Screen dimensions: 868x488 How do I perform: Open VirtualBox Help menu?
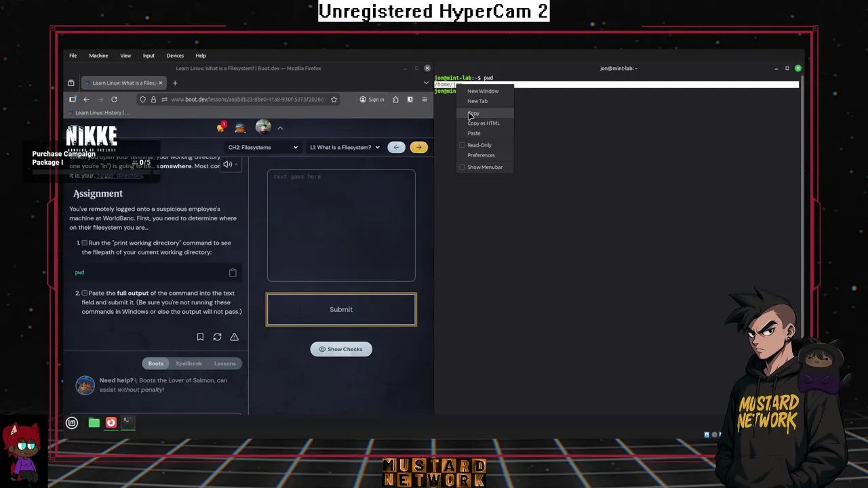[x=201, y=56]
